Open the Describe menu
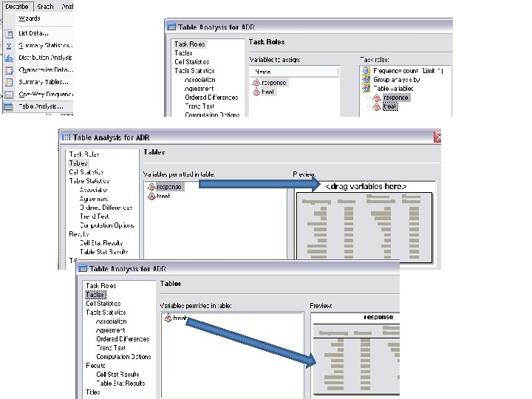The image size is (532, 399). tap(16, 7)
